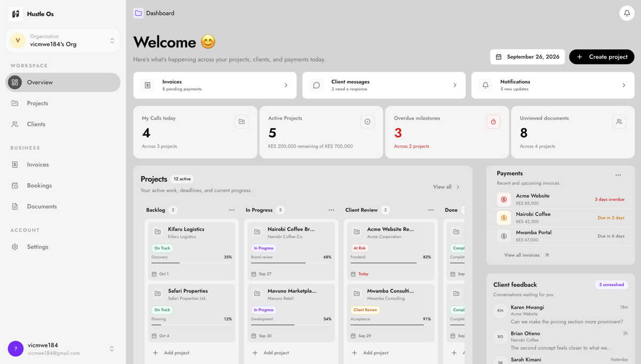Click the Notifications card bell icon

tap(486, 85)
